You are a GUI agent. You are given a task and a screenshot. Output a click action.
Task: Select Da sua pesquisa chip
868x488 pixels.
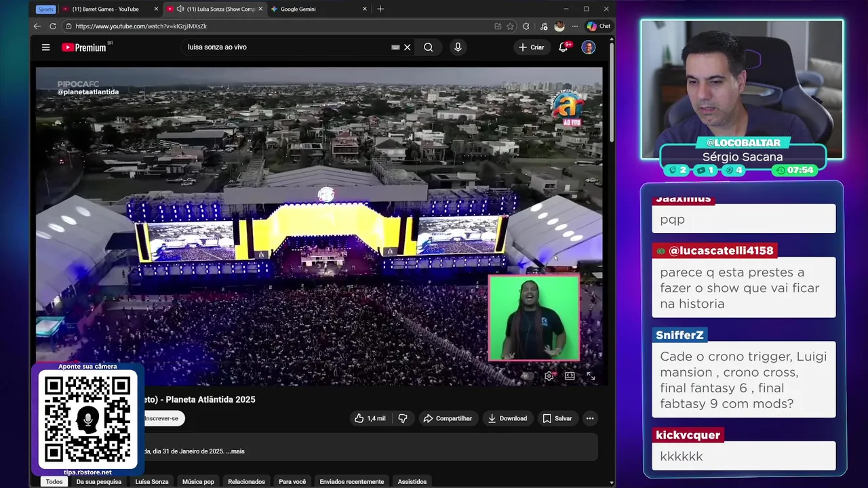99,482
